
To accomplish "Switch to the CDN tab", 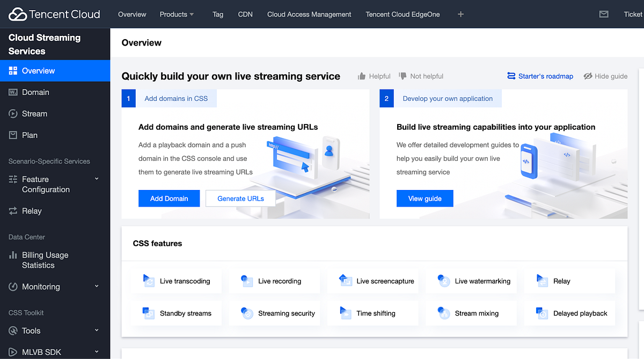I will (x=245, y=14).
